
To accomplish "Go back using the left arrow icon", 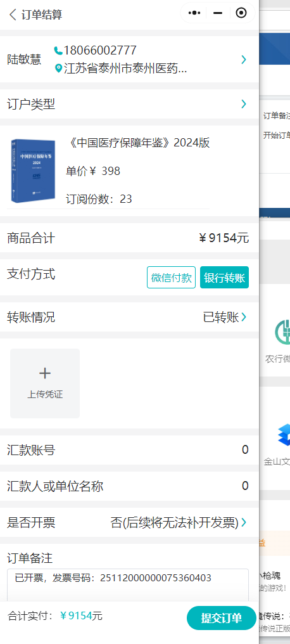I will (13, 15).
